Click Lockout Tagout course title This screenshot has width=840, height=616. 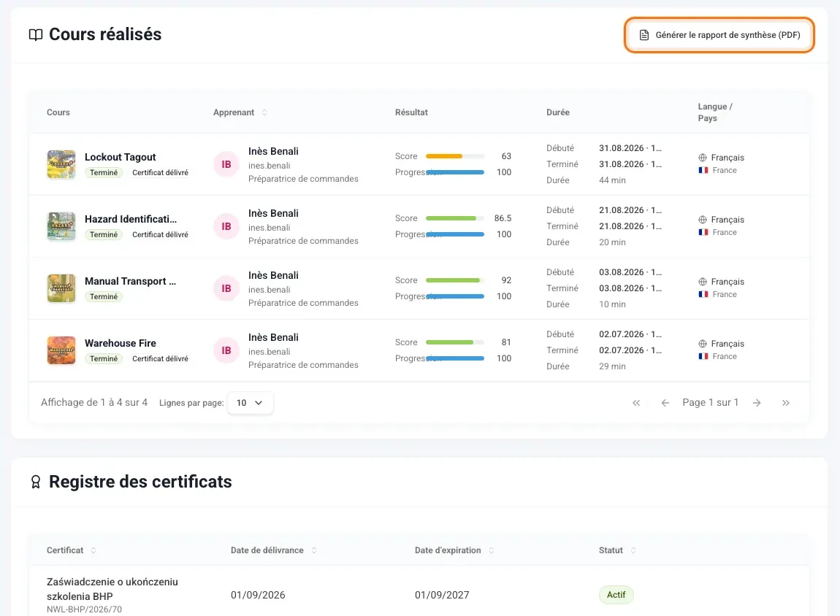coord(120,157)
